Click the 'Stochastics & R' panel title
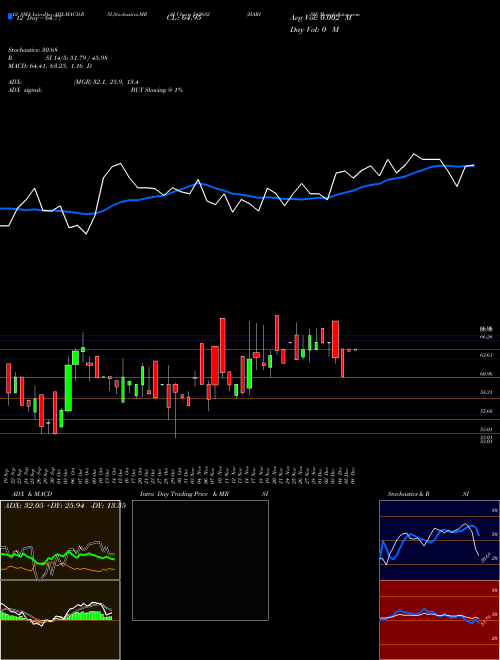 point(408,494)
